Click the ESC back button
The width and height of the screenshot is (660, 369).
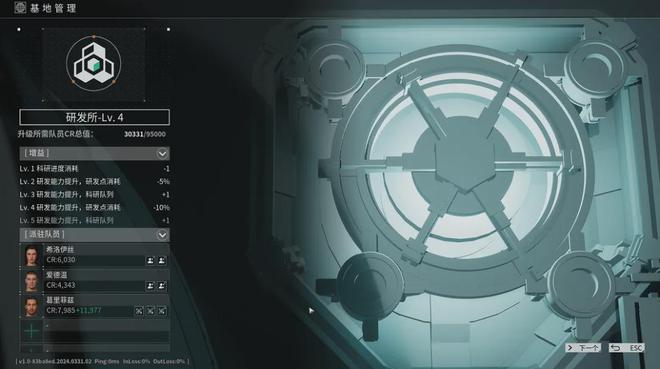[x=626, y=348]
